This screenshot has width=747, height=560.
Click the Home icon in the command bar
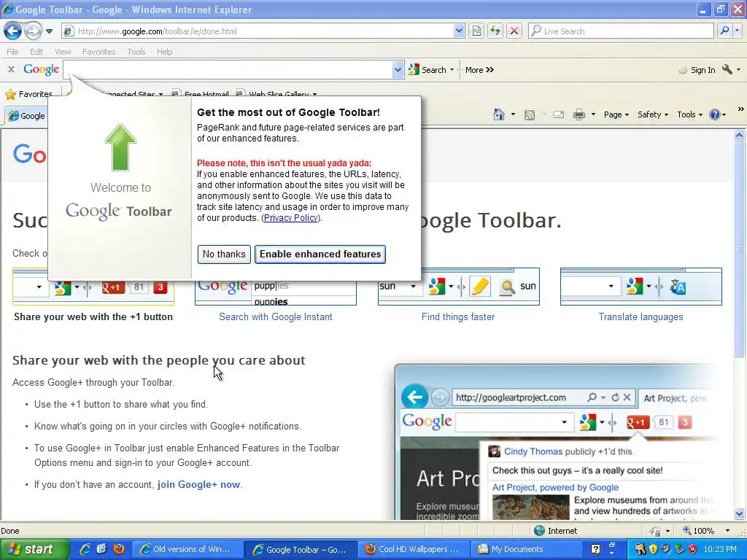coord(499,114)
